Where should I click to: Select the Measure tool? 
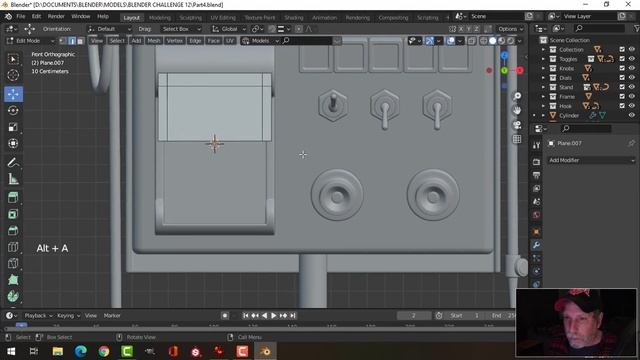[13, 179]
